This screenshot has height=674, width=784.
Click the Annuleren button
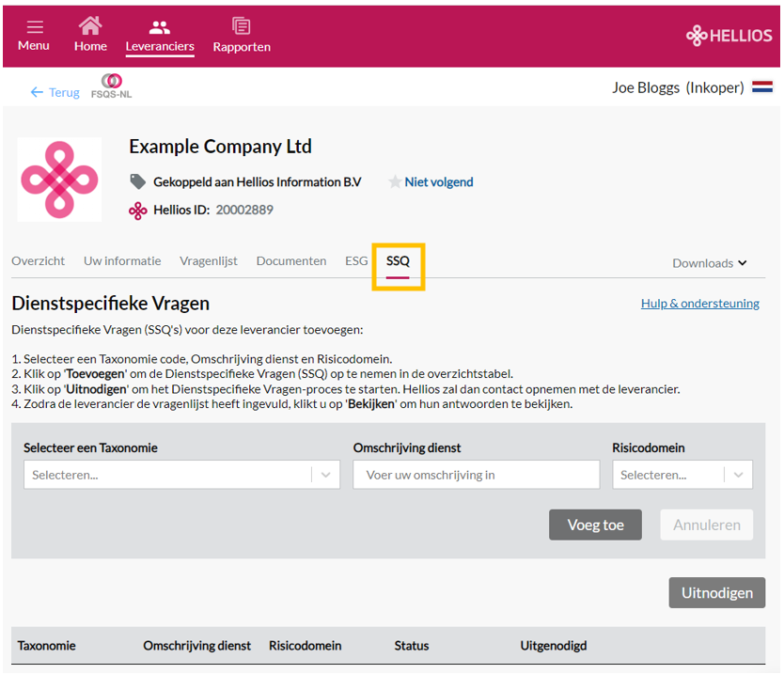[707, 525]
